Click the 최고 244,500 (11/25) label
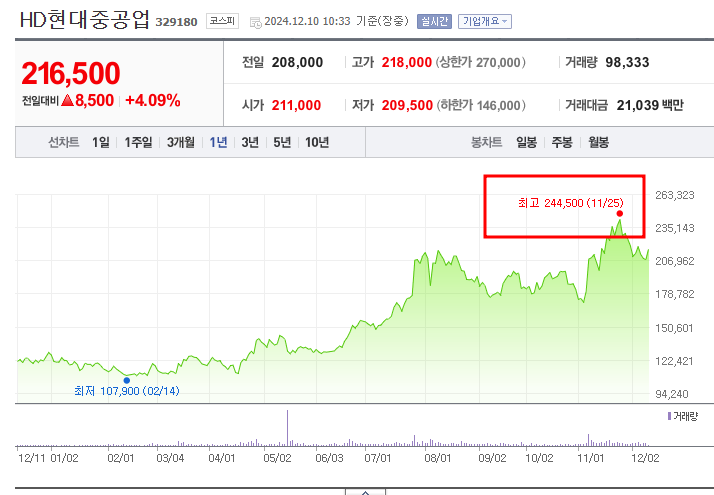 (571, 203)
